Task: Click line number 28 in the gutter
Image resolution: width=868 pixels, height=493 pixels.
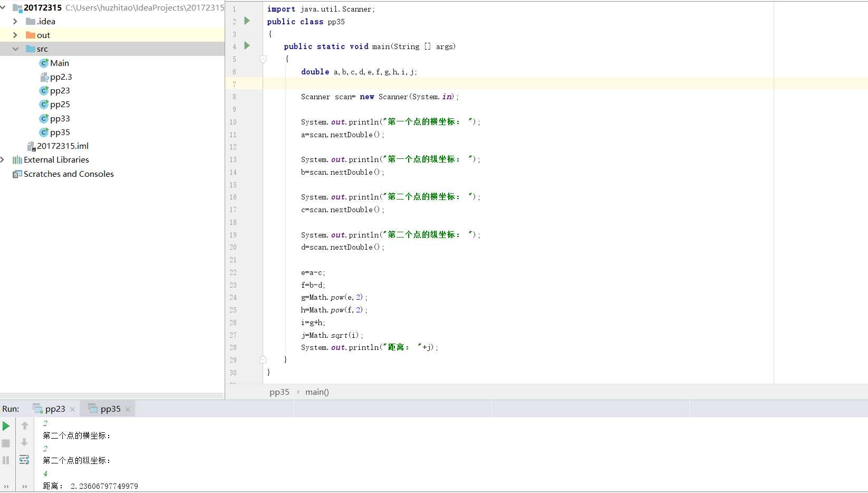Action: click(x=233, y=347)
